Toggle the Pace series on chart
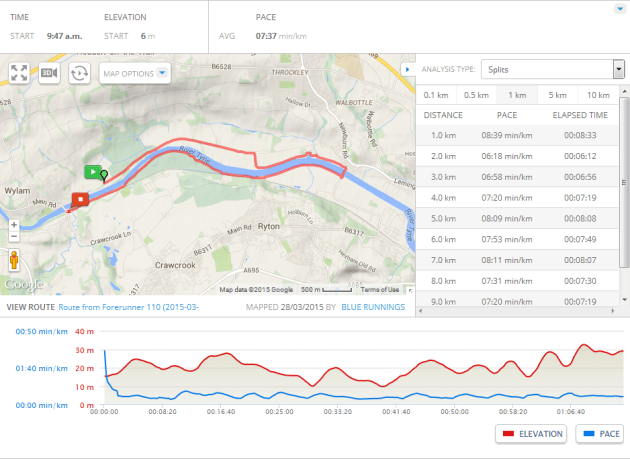The width and height of the screenshot is (630, 459). point(599,433)
